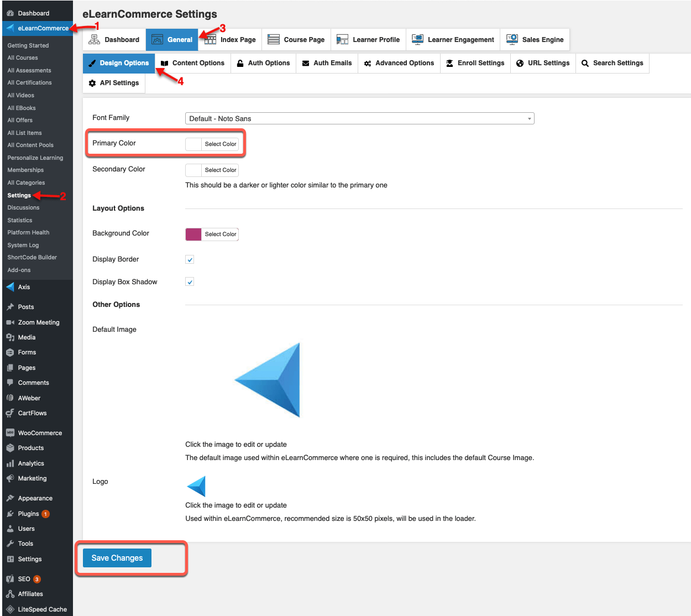The height and width of the screenshot is (616, 691).
Task: Open the Index Page tab
Action: point(230,40)
